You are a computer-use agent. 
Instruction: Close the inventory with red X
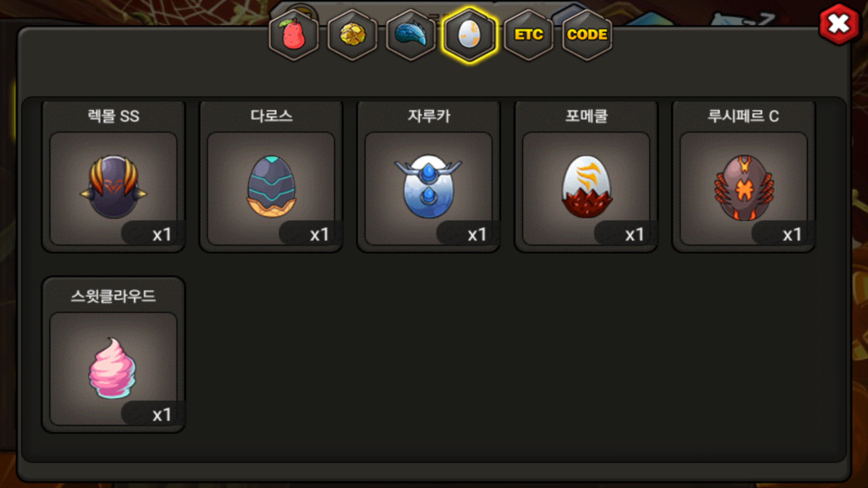[x=839, y=24]
